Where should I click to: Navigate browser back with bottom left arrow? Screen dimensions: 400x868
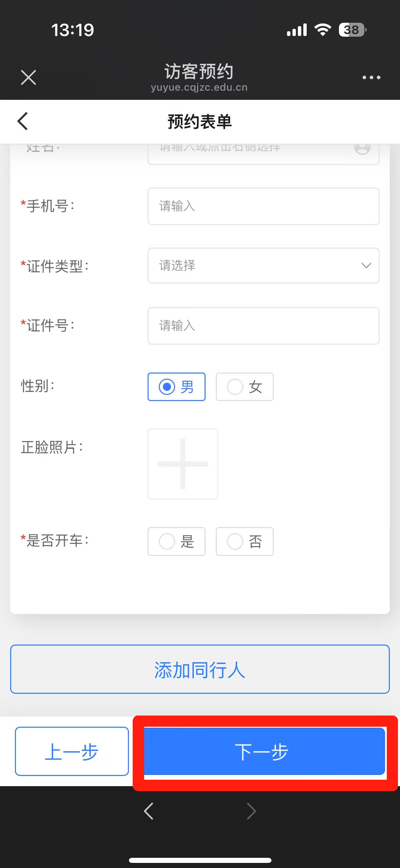pos(149,811)
